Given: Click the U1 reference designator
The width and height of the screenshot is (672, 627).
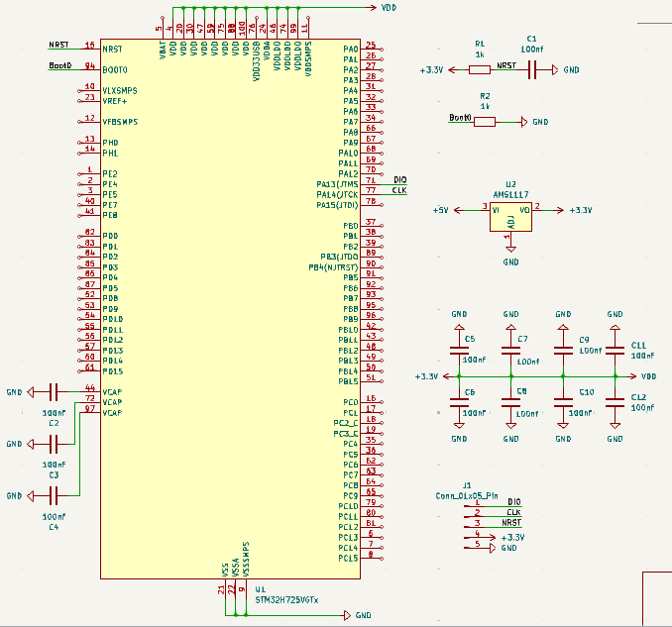Looking at the screenshot, I should point(260,589).
